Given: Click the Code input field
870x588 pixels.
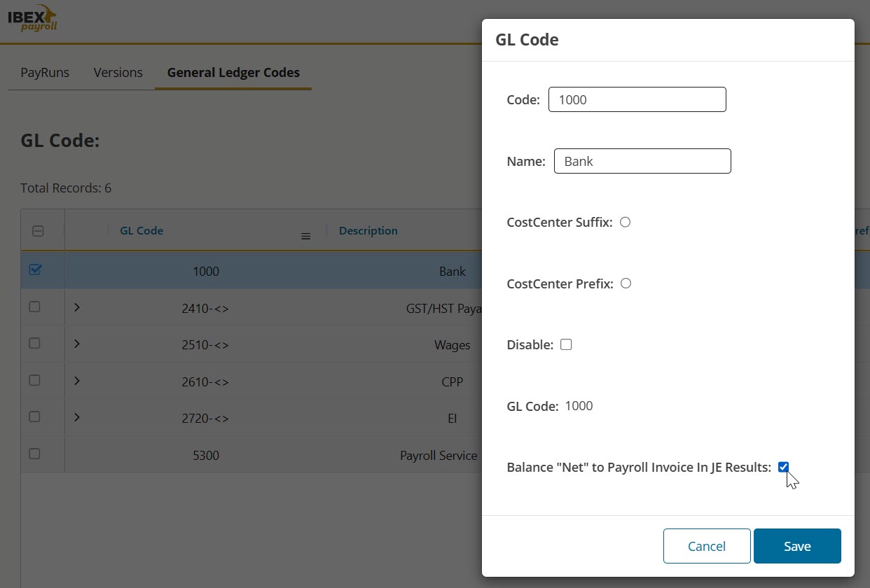Looking at the screenshot, I should tap(637, 99).
